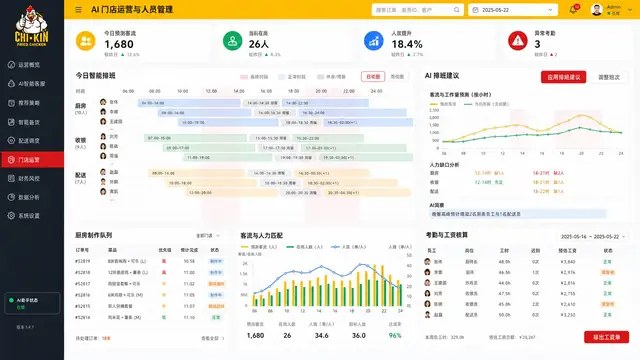Open the notification bell with red badge
Image resolution: width=640 pixels, height=360 pixels.
[573, 9]
